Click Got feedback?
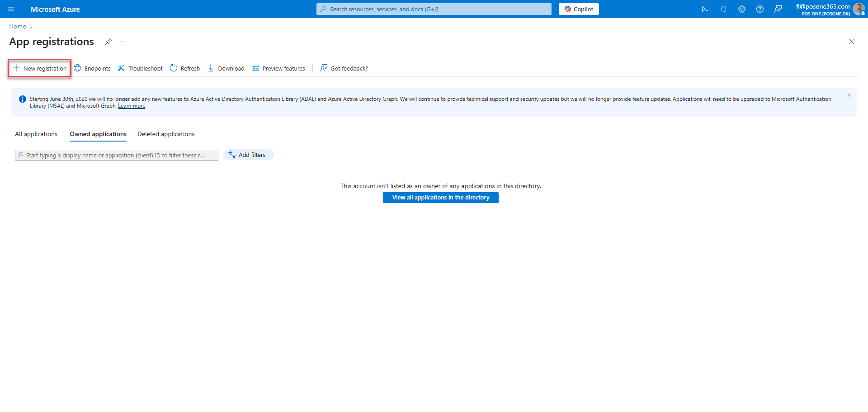This screenshot has width=868, height=412. click(344, 68)
